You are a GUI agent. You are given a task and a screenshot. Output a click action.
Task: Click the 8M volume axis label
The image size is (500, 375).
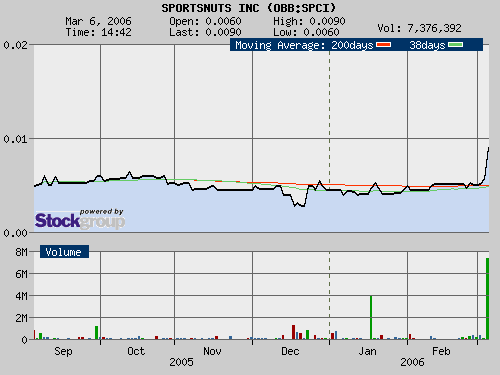click(x=21, y=252)
